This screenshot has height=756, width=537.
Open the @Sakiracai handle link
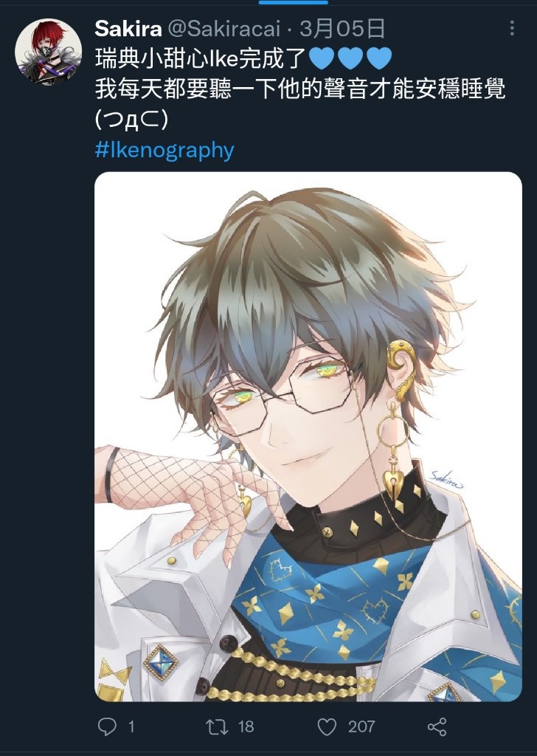click(x=224, y=29)
